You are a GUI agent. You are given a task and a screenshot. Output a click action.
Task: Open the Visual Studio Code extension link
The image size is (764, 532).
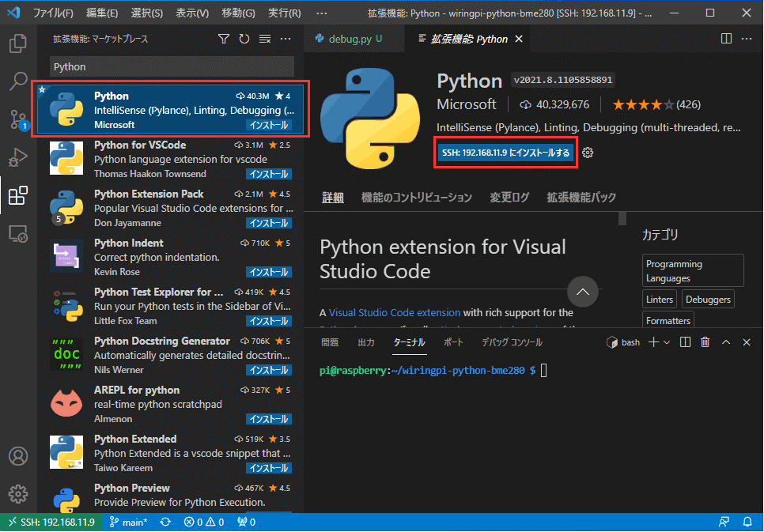(395, 313)
